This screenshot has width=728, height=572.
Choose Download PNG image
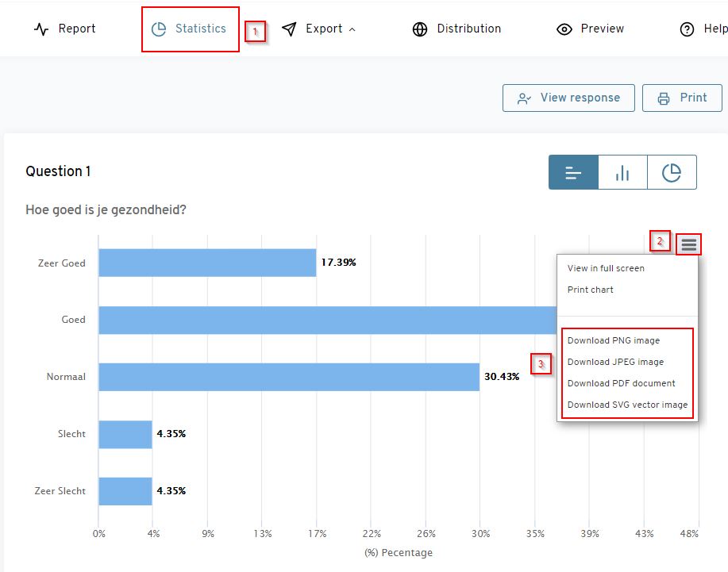(613, 340)
